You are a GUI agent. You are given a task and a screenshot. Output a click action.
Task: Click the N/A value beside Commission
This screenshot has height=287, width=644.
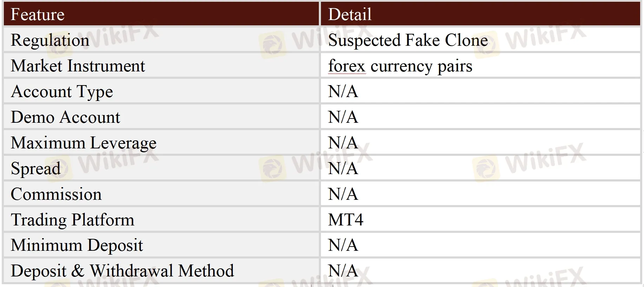[343, 194]
